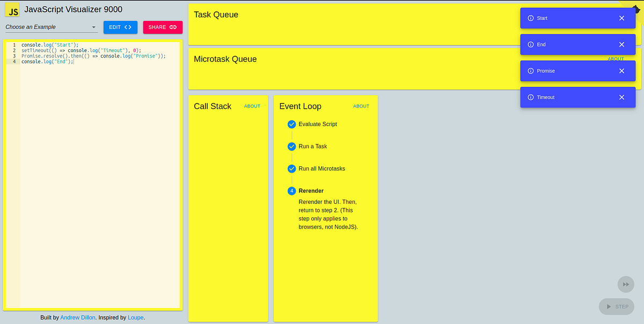The height and width of the screenshot is (324, 644).
Task: Select the Evaluate Script step checkmark
Action: click(292, 124)
